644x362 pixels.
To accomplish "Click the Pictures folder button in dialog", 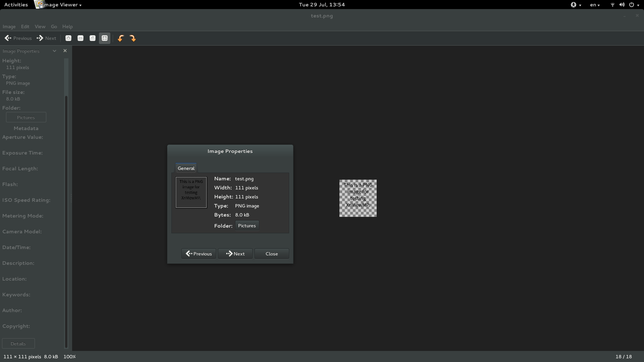I will click(x=247, y=226).
